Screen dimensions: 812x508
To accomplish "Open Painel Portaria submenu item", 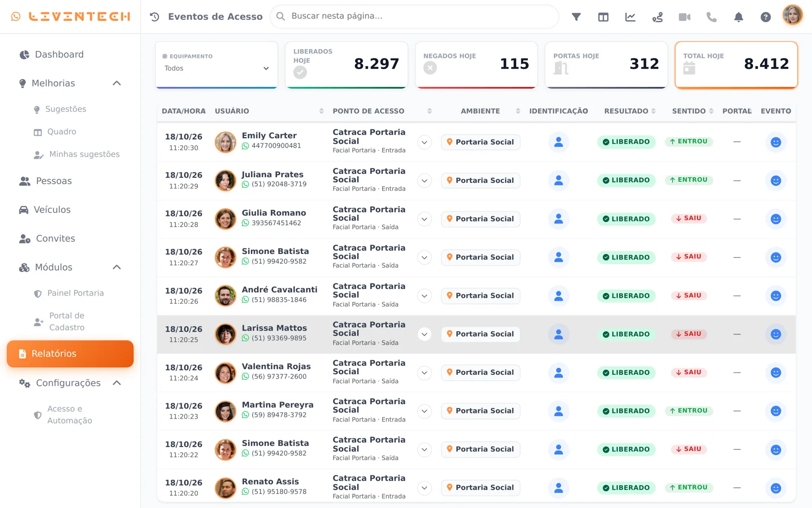I will [75, 293].
